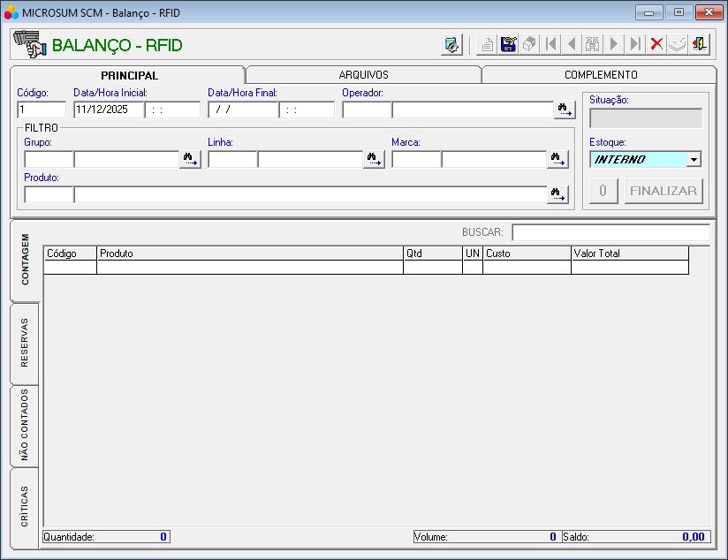Image resolution: width=728 pixels, height=560 pixels.
Task: Select the RESERVAS vertical tab
Action: [25, 343]
